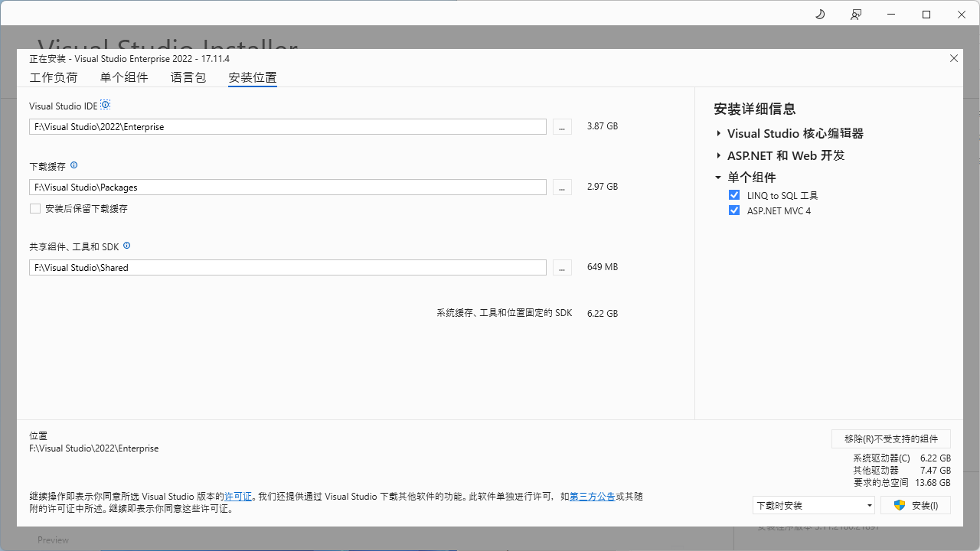
Task: Click 系统驱动器(C) 6.22 GB text
Action: [902, 458]
